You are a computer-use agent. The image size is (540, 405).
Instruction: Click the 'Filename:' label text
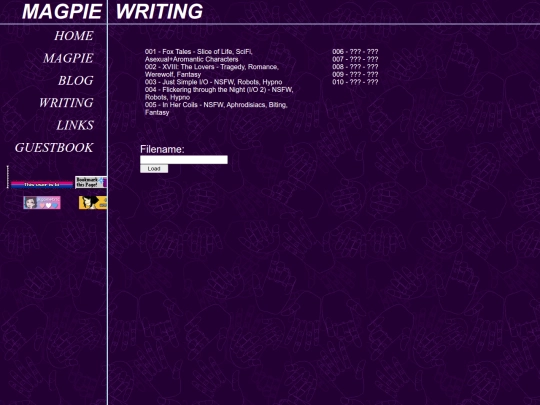pyautogui.click(x=162, y=149)
